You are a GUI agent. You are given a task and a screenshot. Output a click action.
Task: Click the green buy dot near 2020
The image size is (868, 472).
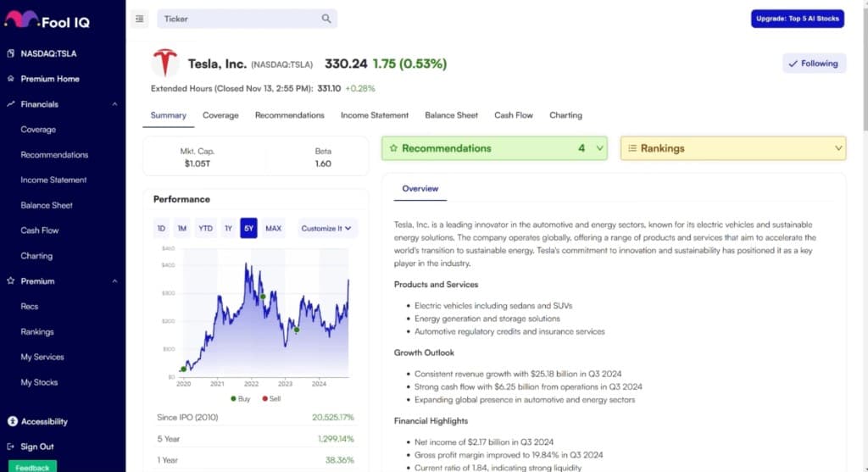[183, 369]
